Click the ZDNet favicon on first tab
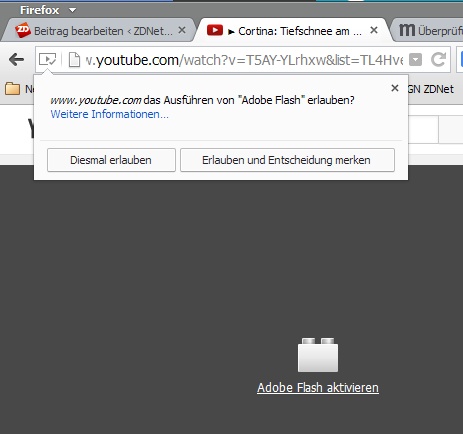Screen dimensions: 463x434 tap(23, 30)
